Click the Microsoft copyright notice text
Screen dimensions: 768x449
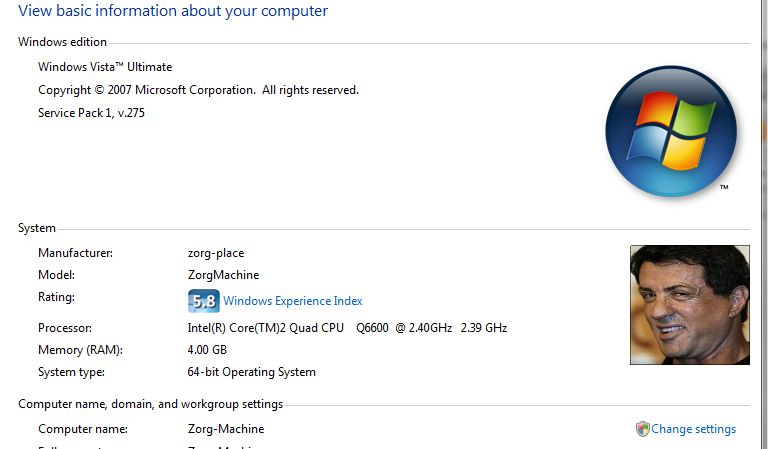(x=198, y=90)
